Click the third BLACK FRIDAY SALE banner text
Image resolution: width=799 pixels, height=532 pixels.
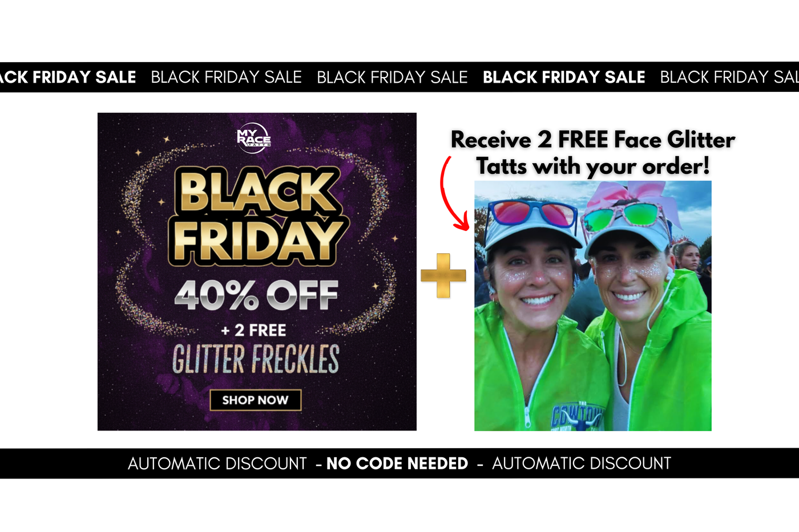point(392,77)
